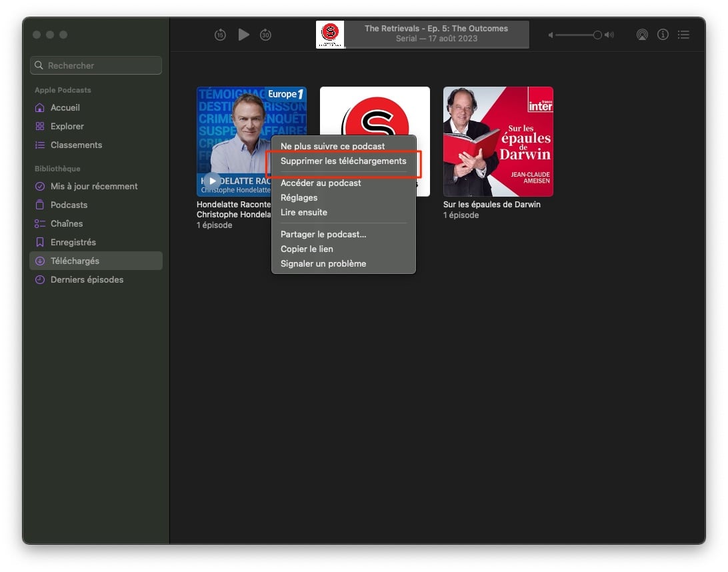Viewport: 728px width, 572px height.
Task: Open AirPlay output options
Action: [642, 35]
